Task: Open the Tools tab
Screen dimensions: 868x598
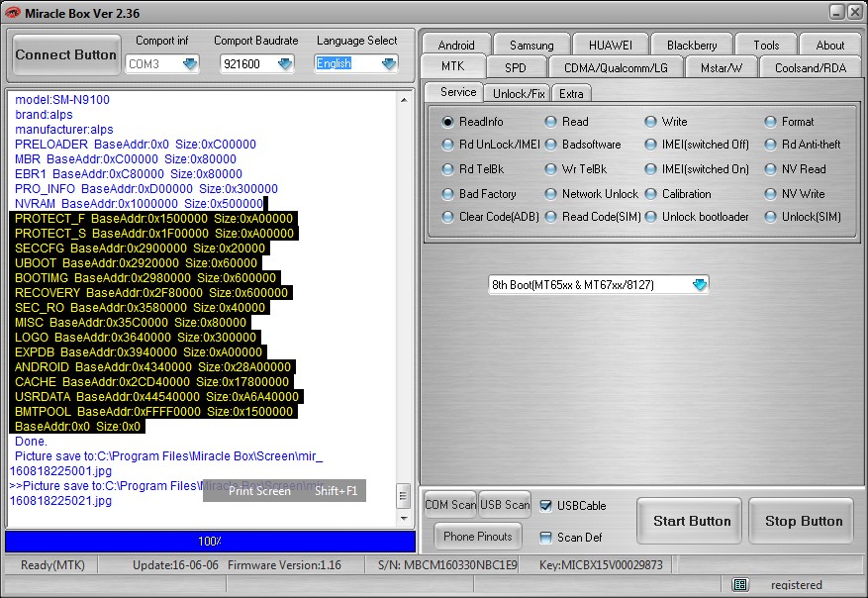Action: 766,45
